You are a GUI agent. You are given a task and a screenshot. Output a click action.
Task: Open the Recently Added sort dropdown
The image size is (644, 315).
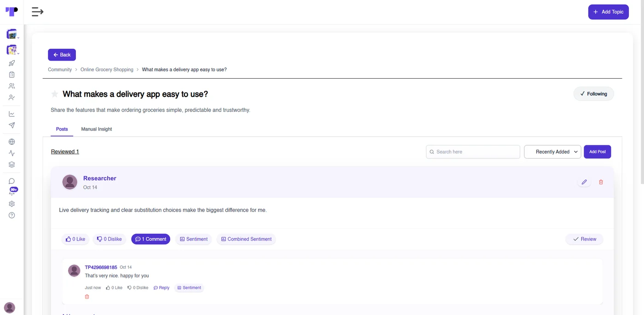552,152
